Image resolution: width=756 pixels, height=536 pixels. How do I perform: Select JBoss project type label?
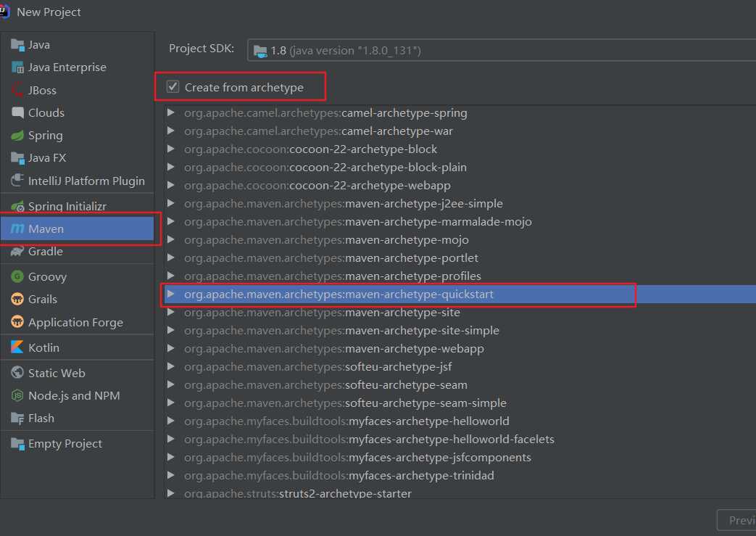(43, 90)
